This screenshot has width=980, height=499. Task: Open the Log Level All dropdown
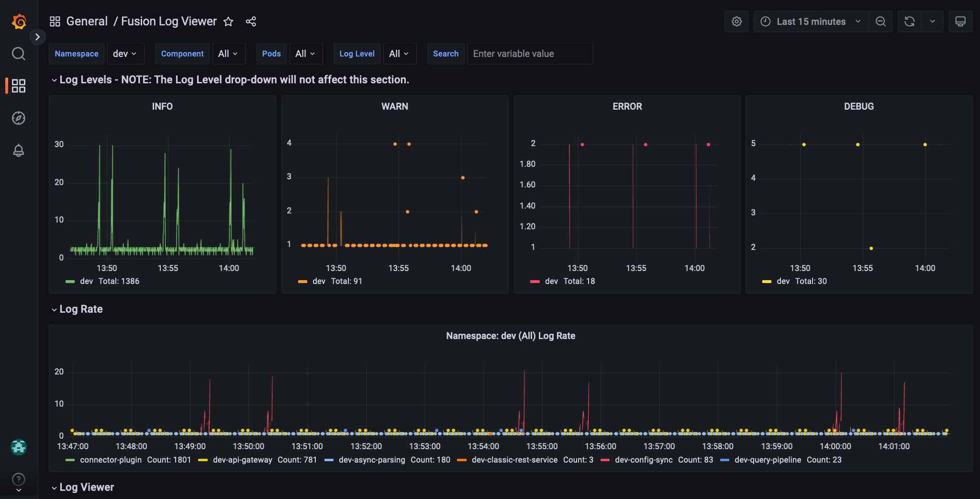click(400, 54)
